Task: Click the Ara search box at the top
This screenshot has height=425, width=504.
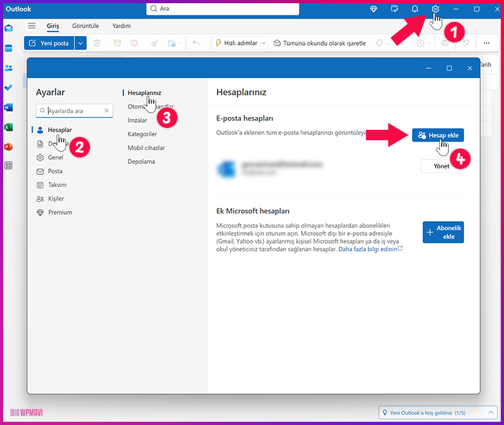Action: [222, 9]
